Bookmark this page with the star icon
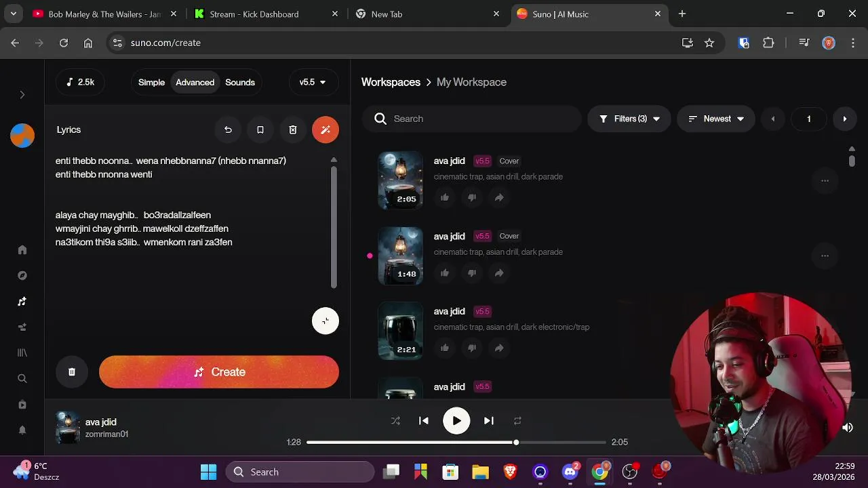 point(709,43)
